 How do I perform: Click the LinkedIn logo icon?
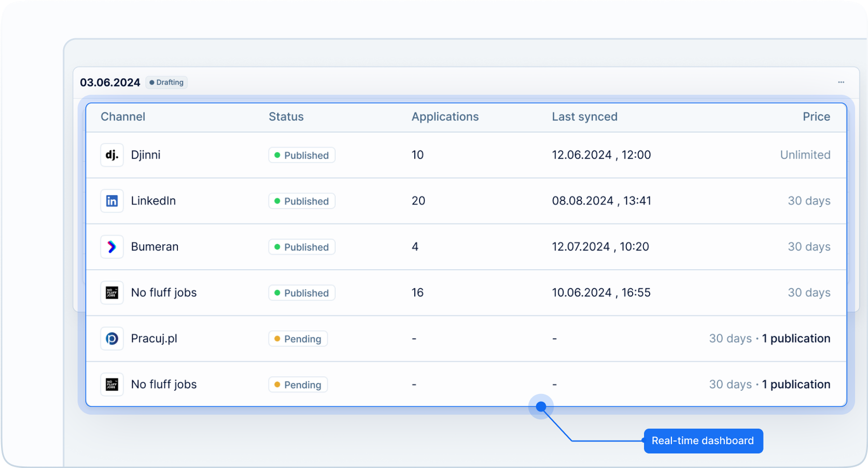click(x=111, y=201)
